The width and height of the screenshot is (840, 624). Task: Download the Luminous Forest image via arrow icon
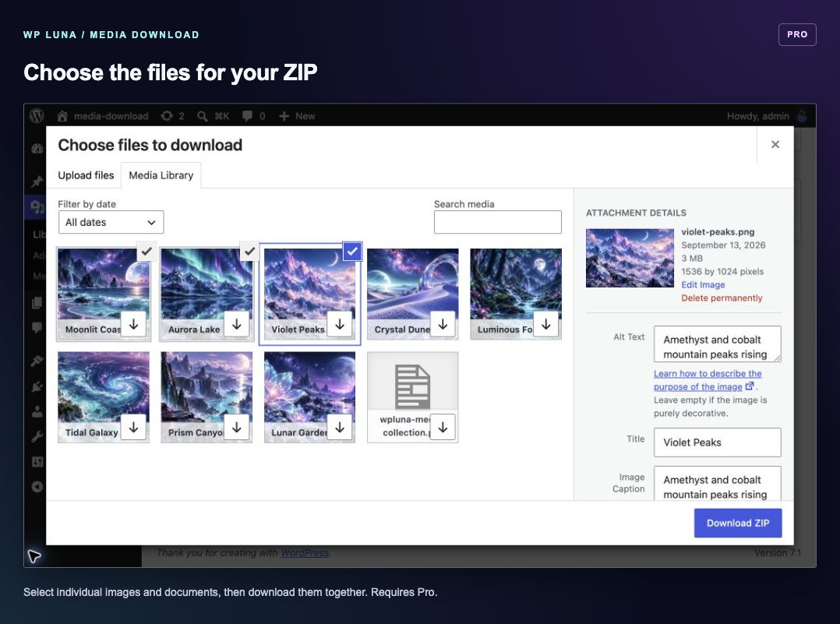[x=546, y=324]
